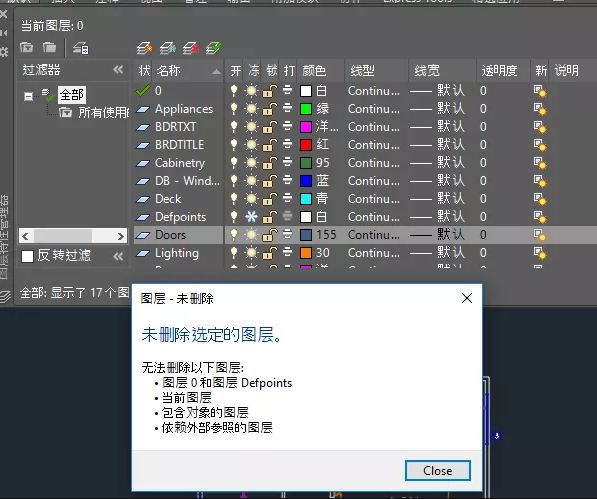
Task: Toggle on/off bulb for Doors layer
Action: (x=234, y=235)
